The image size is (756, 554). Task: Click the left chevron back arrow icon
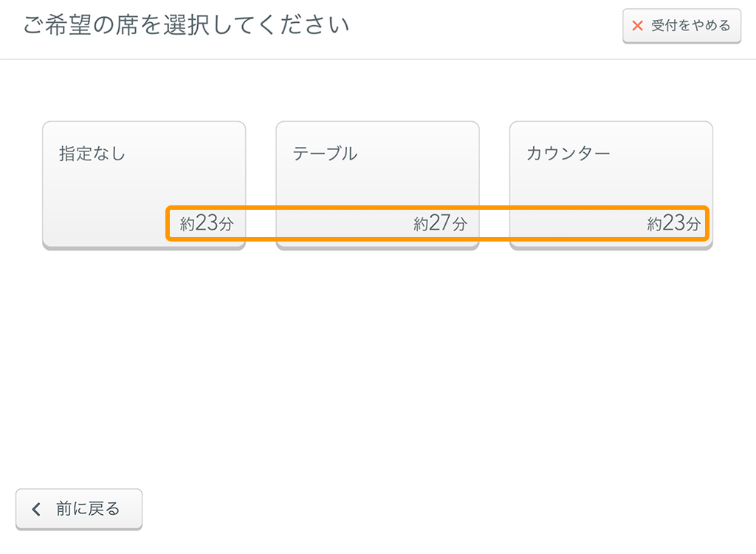36,509
